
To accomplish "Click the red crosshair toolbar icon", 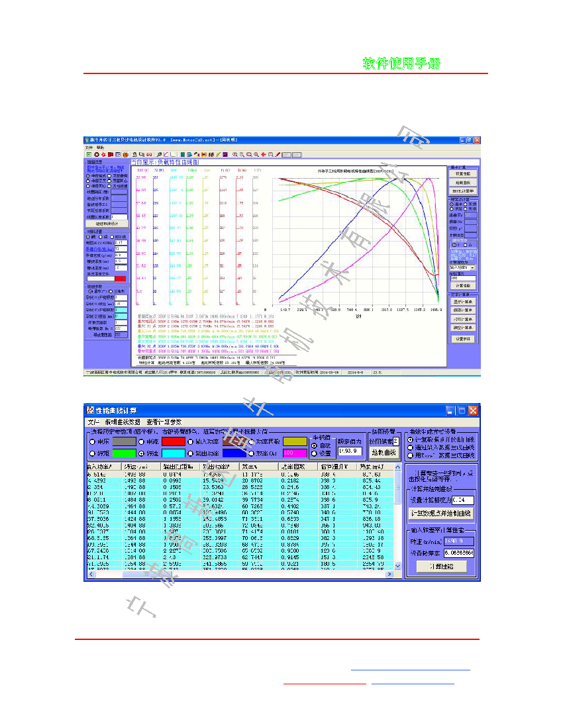I will 263,154.
